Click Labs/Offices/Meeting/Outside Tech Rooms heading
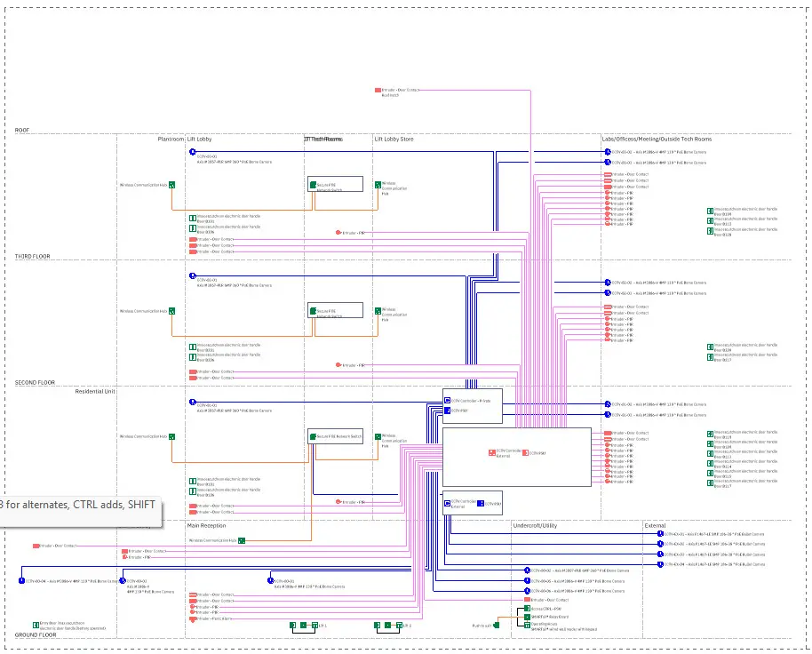 click(657, 140)
